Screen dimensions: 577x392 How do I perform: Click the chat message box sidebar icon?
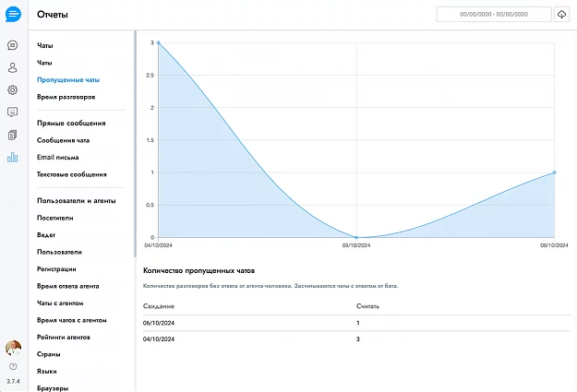coord(13,112)
